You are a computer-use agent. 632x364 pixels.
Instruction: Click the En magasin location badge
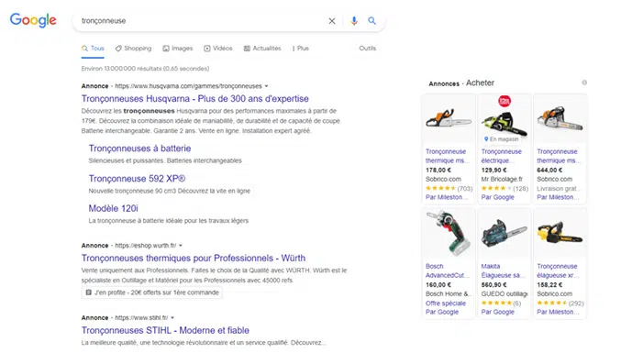coord(502,139)
